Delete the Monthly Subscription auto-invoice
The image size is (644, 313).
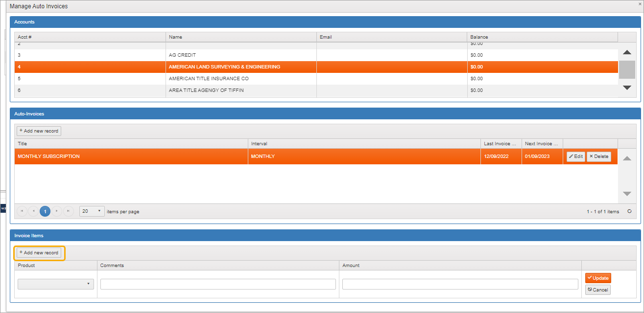pos(598,156)
